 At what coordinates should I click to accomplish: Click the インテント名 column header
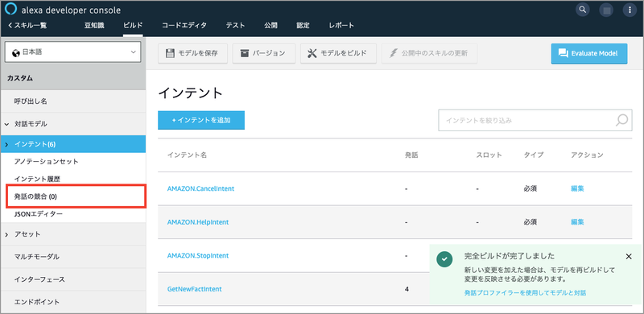tap(187, 155)
